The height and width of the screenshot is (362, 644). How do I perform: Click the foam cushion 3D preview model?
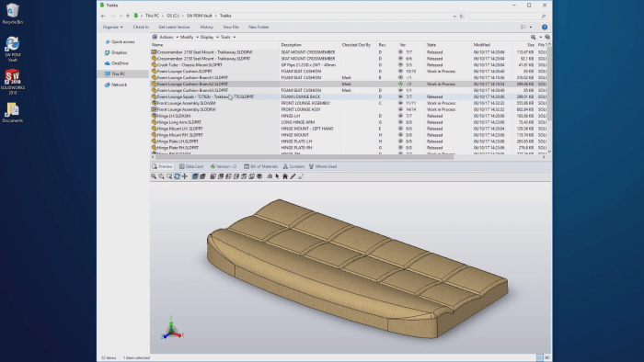tap(357, 268)
